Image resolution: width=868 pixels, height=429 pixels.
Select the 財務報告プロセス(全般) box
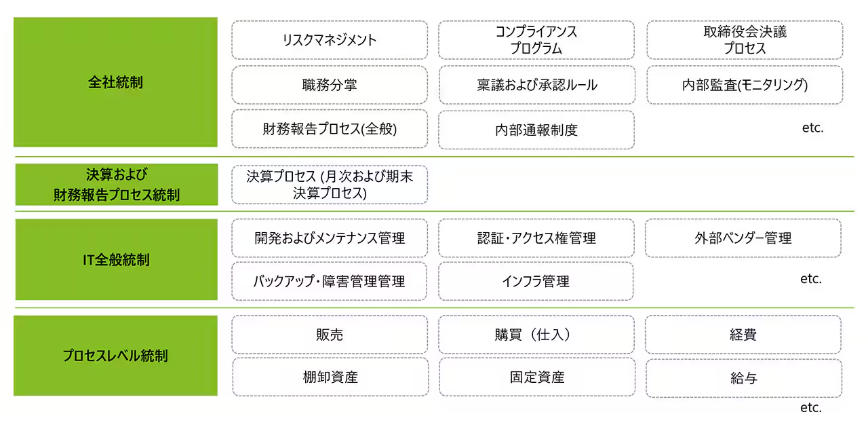pyautogui.click(x=330, y=129)
